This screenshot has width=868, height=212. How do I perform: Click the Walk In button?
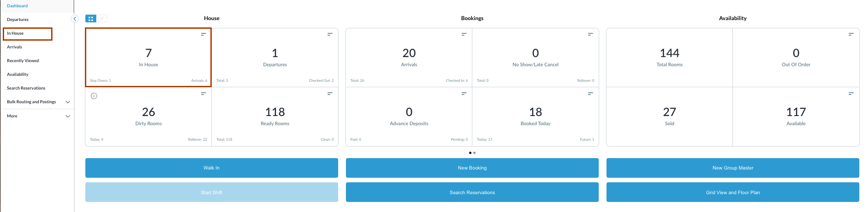(211, 168)
